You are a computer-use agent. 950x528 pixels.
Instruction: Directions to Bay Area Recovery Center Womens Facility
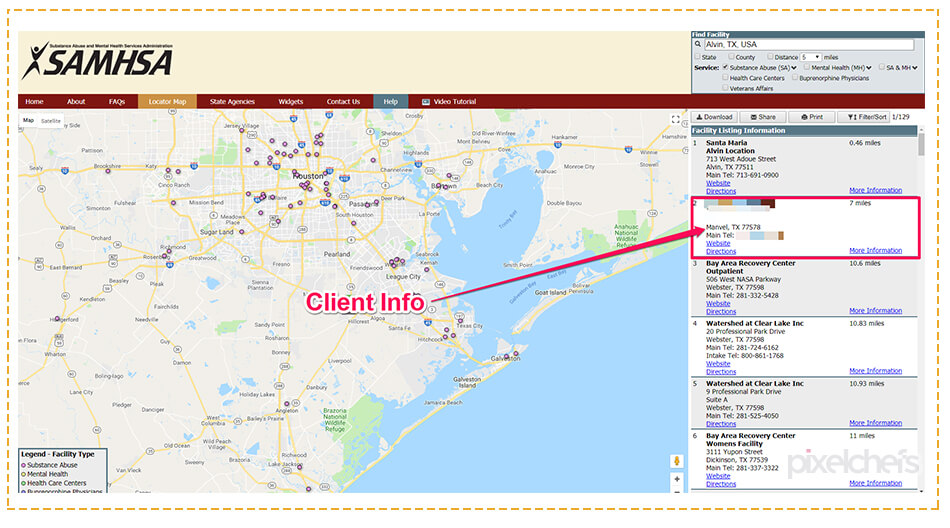(721, 484)
